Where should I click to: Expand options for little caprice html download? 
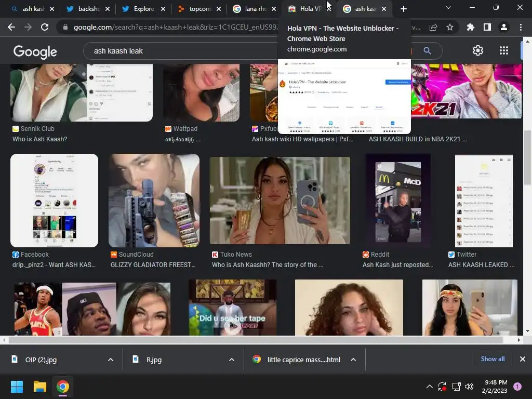(353, 360)
